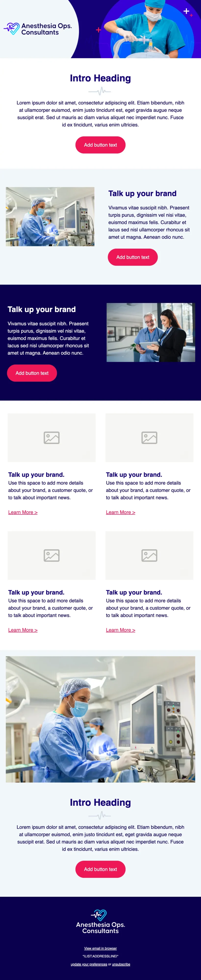201x980 pixels.
Task: Click the heart logo icon in the header
Action: 12,28
